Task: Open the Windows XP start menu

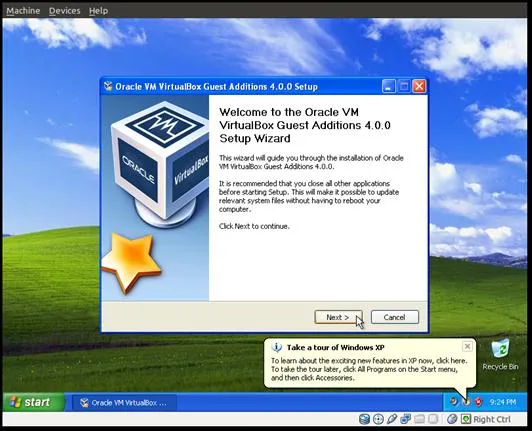Action: click(x=33, y=402)
